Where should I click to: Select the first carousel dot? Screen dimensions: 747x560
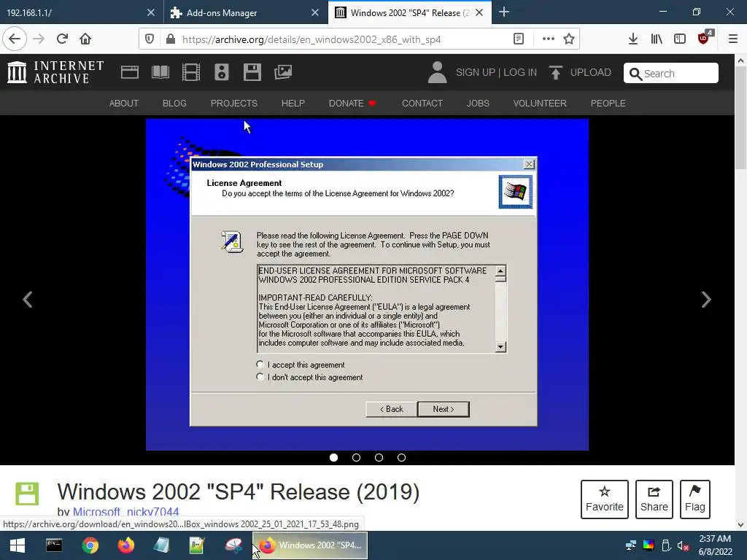click(x=333, y=458)
